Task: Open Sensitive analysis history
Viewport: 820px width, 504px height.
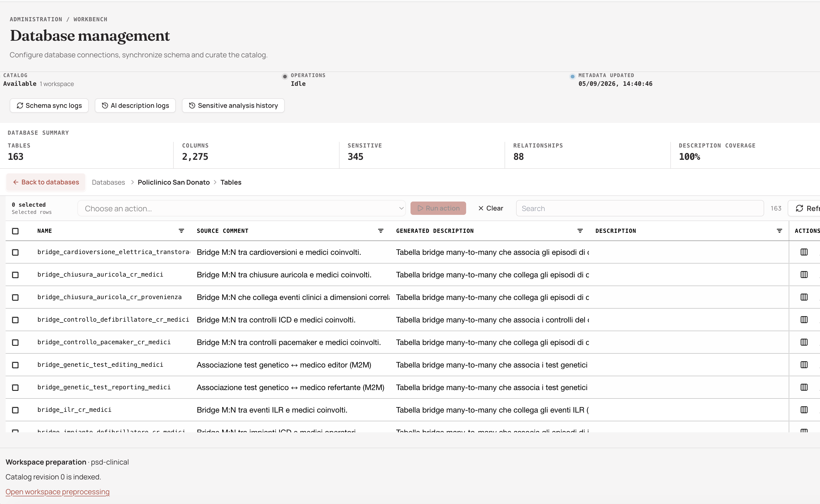Action: (x=233, y=105)
